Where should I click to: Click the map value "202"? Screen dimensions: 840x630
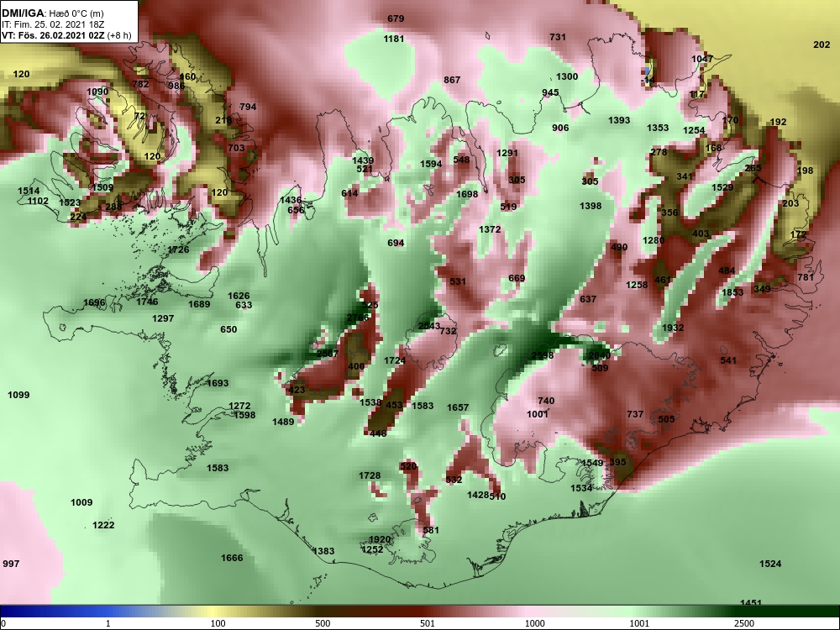[x=822, y=45]
